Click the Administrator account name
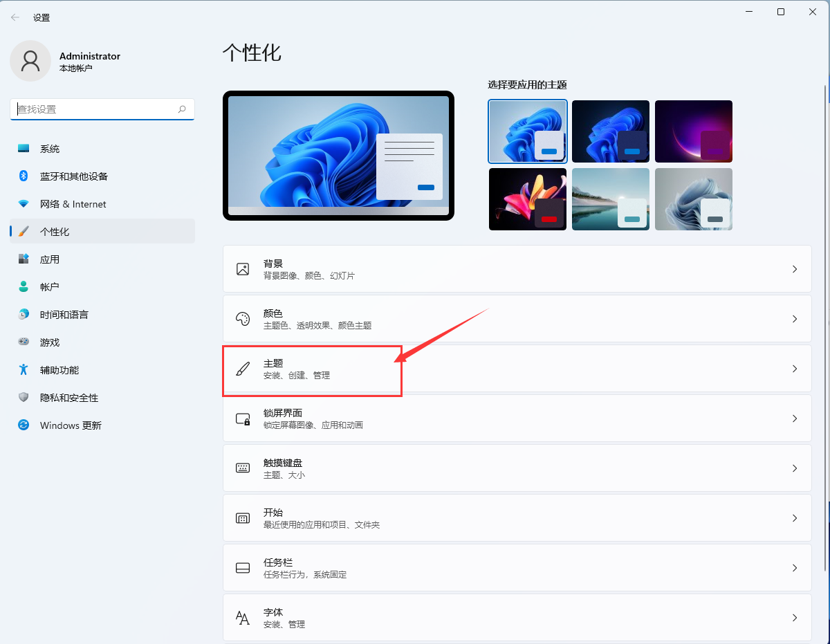This screenshot has height=644, width=830. 90,56
